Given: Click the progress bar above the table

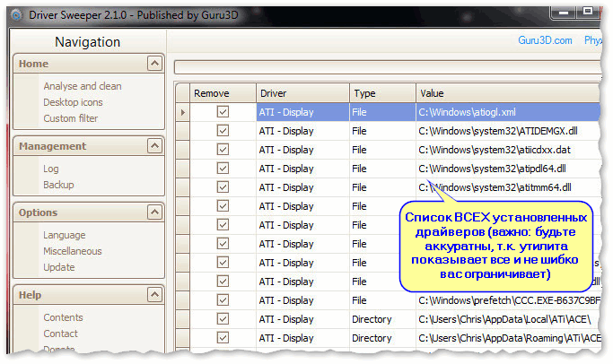Looking at the screenshot, I should [388, 66].
